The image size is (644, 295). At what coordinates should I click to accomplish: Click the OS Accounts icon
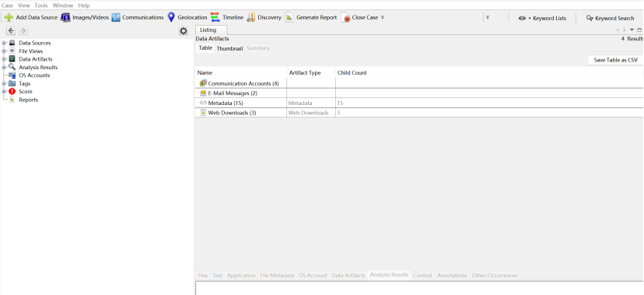point(12,76)
